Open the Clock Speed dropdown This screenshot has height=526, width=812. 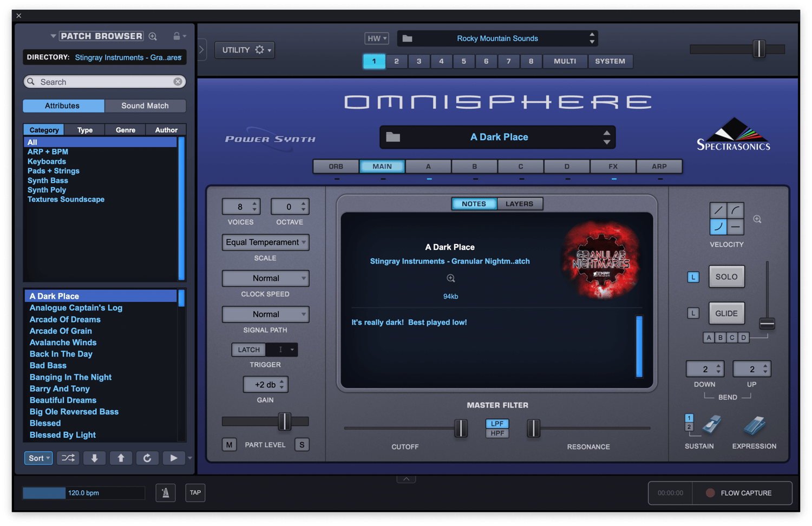coord(265,278)
